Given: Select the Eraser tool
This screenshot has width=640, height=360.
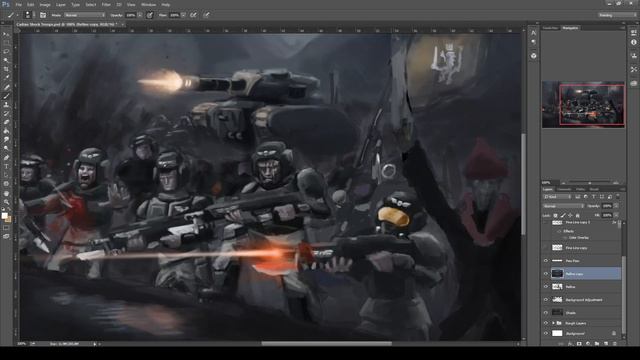Looking at the screenshot, I should pyautogui.click(x=6, y=122).
